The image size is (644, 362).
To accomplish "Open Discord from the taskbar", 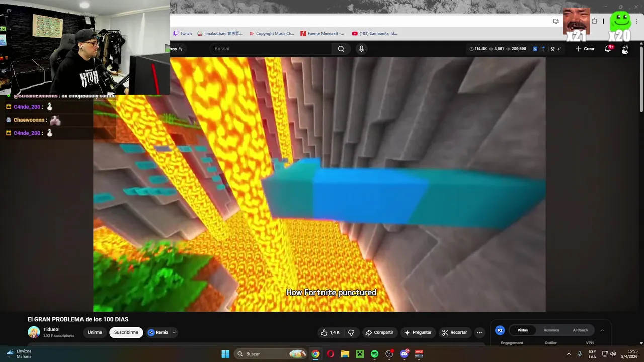I will (x=404, y=354).
